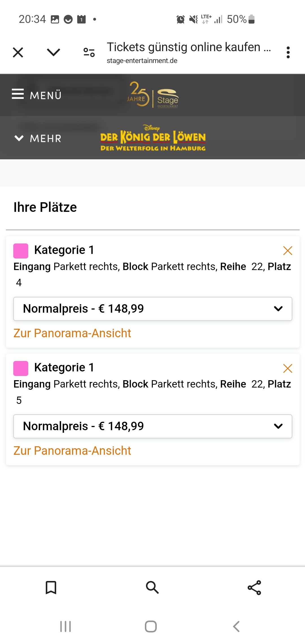
Task: Open site settings tune icon
Action: tap(89, 53)
